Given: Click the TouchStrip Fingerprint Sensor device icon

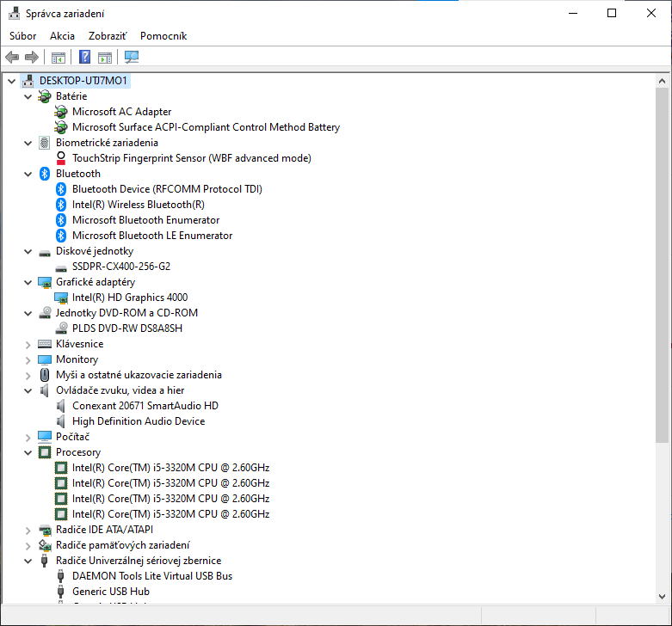Looking at the screenshot, I should click(61, 158).
